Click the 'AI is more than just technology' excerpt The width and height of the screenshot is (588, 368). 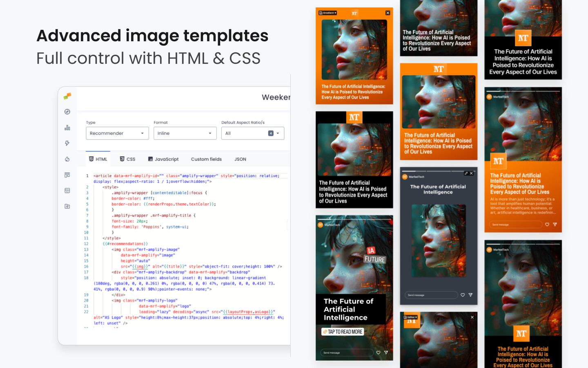point(523,206)
